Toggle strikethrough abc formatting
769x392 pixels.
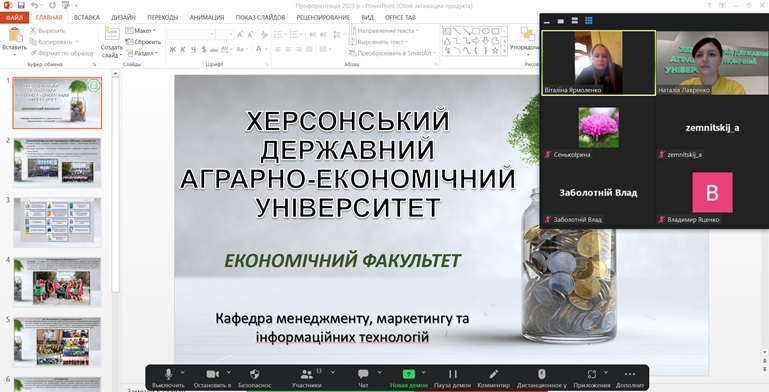click(x=214, y=50)
